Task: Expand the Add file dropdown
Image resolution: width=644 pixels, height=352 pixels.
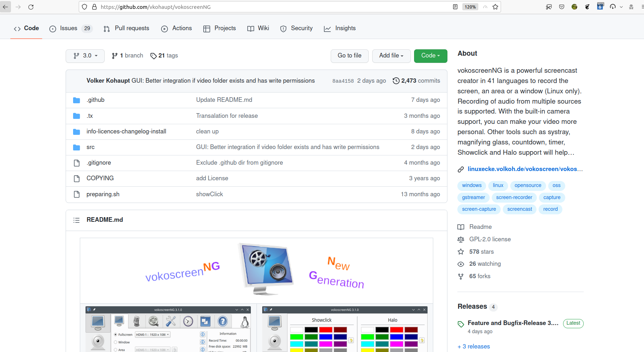Action: [391, 56]
